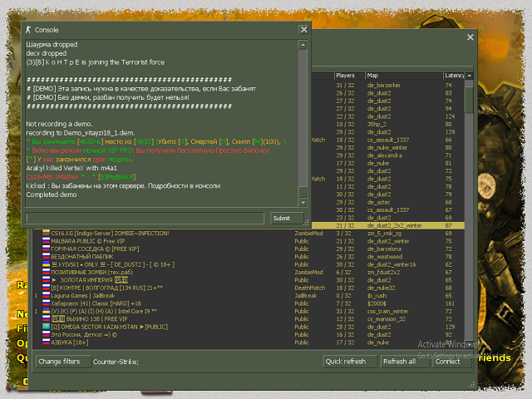Click the flag icon beside [B] КОНТРЕ ВОЛГОГРАД
The width and height of the screenshot is (532, 399).
pos(47,288)
